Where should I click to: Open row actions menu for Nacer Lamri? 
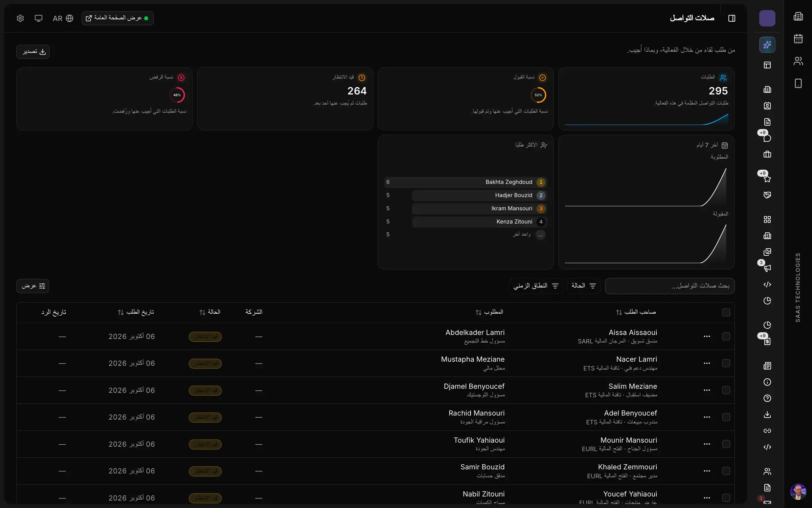pos(707,363)
